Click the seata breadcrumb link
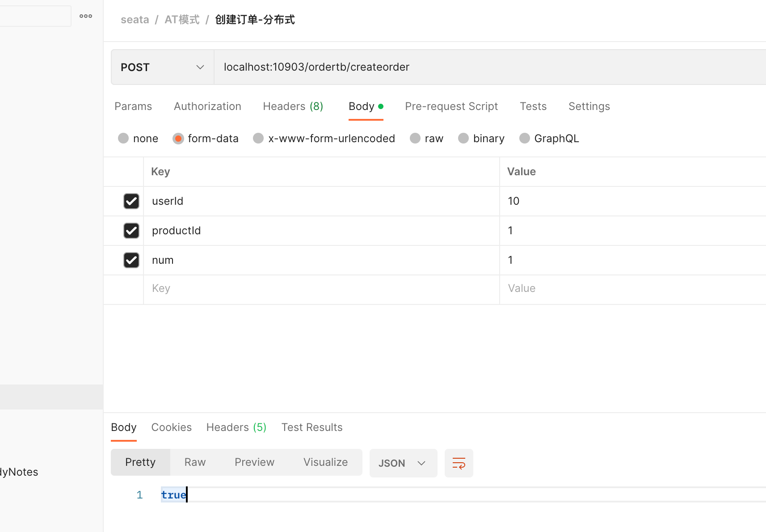 135,20
